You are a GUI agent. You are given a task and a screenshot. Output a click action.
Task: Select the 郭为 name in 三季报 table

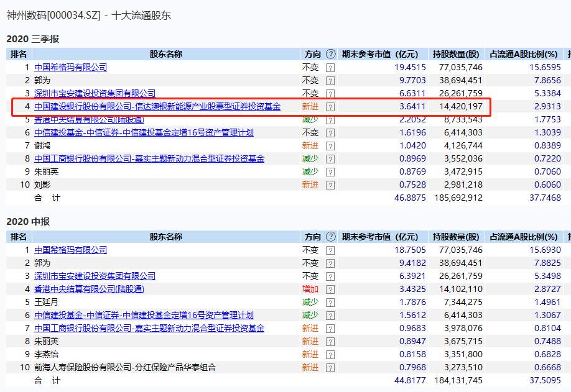pos(42,80)
